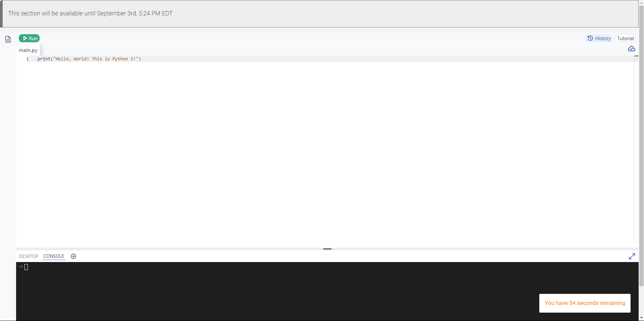Switch to the DESKTOP tab

point(29,256)
